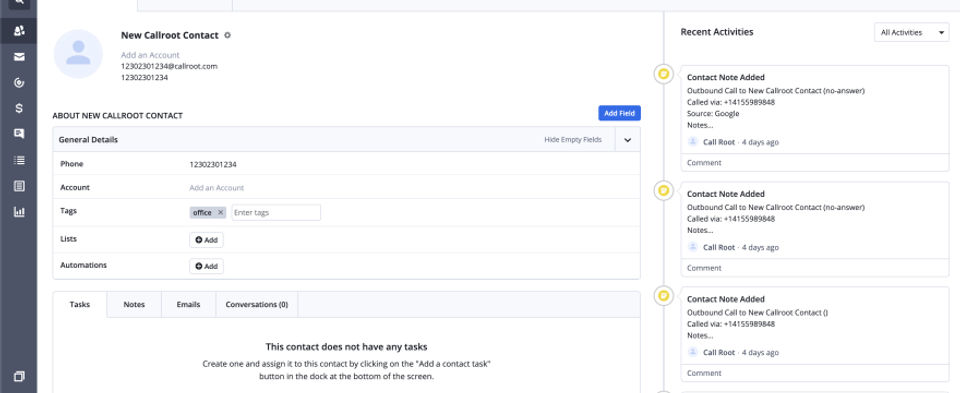The image size is (960, 393).
Task: Click the Add Field button
Action: click(x=619, y=113)
